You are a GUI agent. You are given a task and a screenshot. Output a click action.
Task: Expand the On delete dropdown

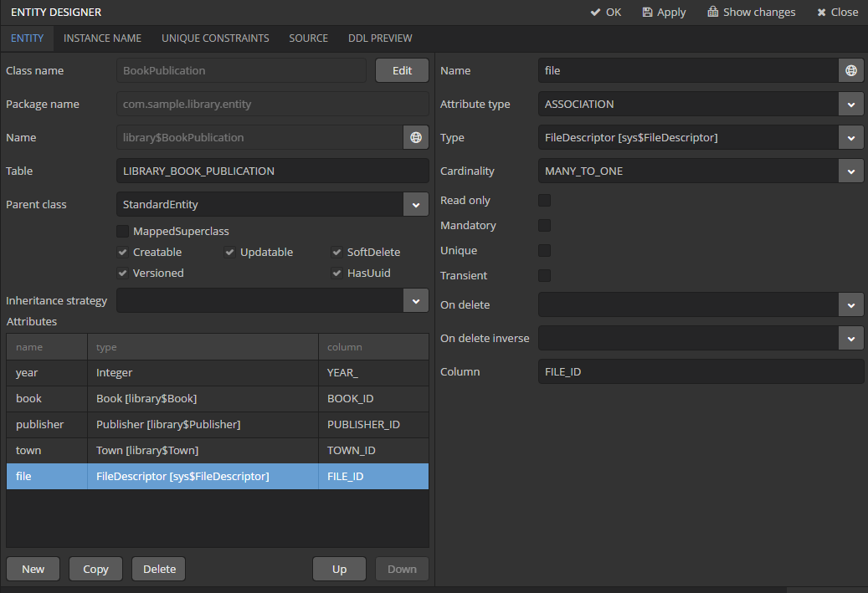[850, 304]
